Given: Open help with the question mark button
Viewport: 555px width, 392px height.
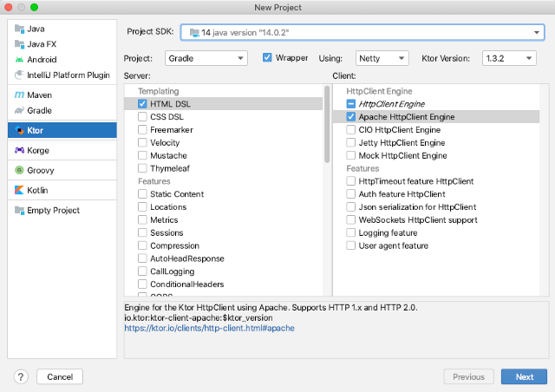Looking at the screenshot, I should 21,376.
